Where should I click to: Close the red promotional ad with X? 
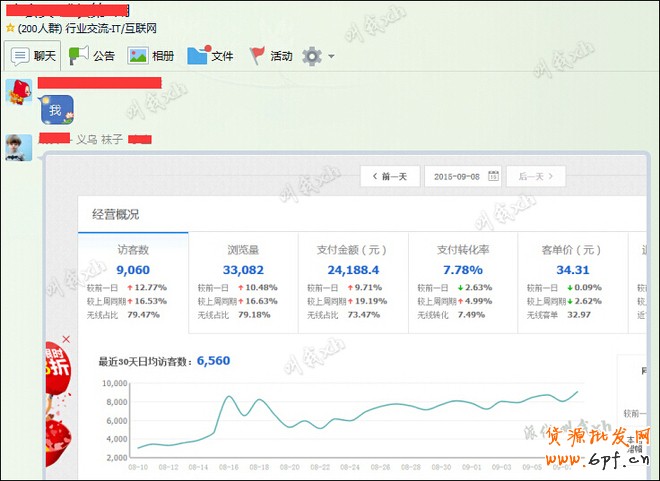point(67,340)
